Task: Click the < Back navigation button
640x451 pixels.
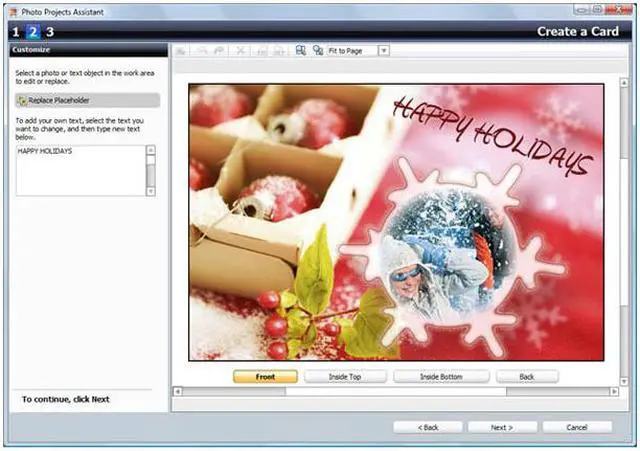Action: [427, 427]
